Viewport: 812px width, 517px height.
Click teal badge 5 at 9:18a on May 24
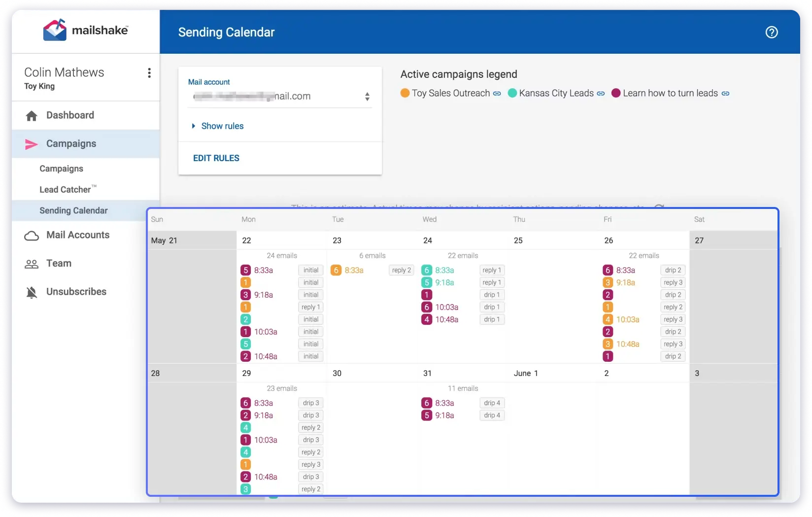427,282
